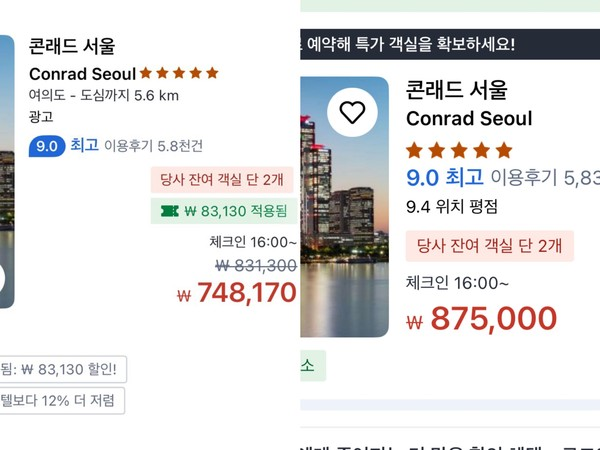Click right '당사 잔여 객실 단 2개' badge
Screen dimensions: 600x450
pyautogui.click(x=489, y=245)
